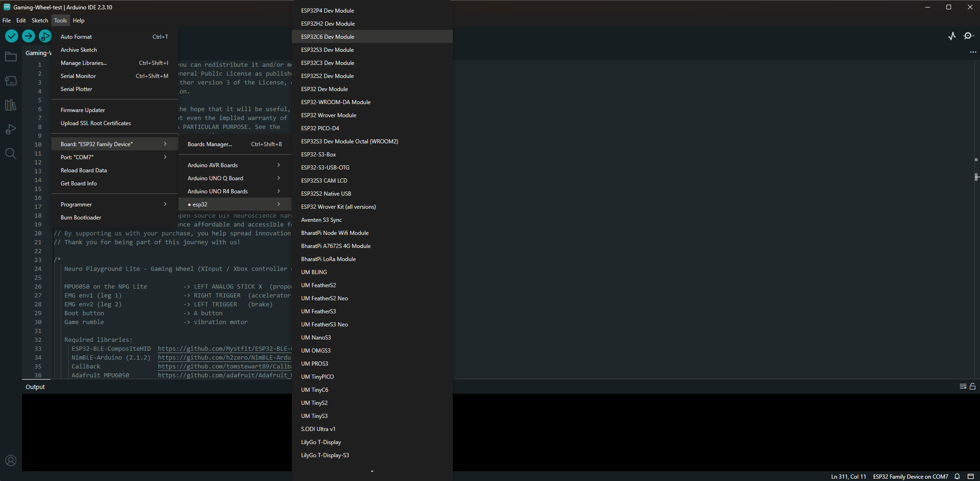Expand the Programmer submenu

pyautogui.click(x=115, y=204)
